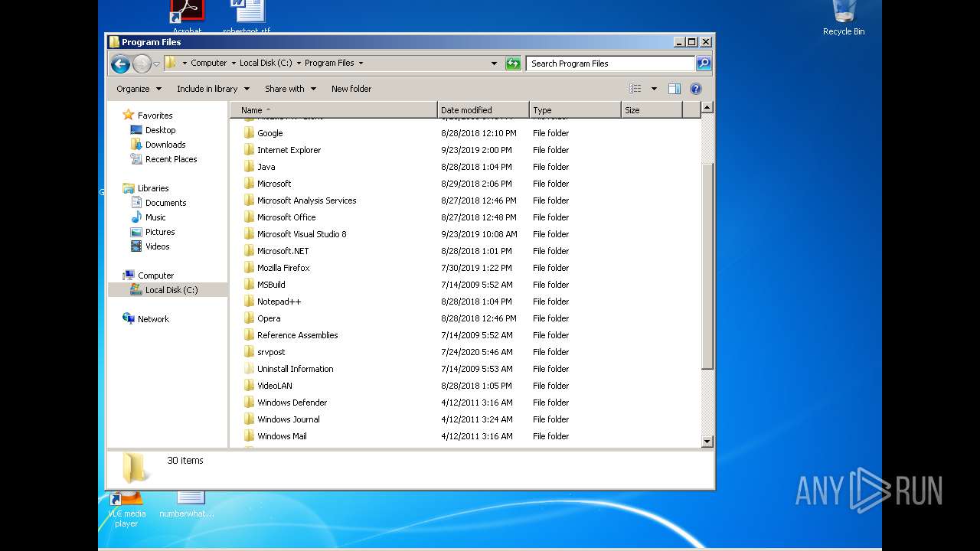Click the Program Files breadcrumb
The width and height of the screenshot is (980, 551).
coord(329,64)
